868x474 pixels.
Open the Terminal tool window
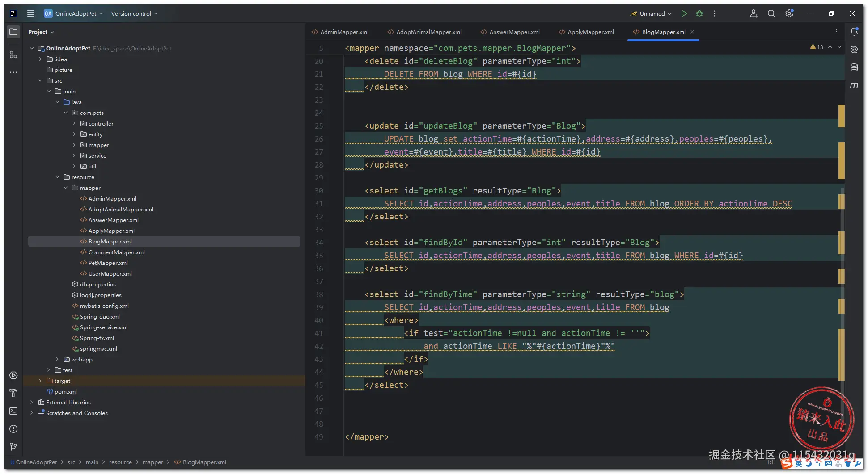(13, 411)
